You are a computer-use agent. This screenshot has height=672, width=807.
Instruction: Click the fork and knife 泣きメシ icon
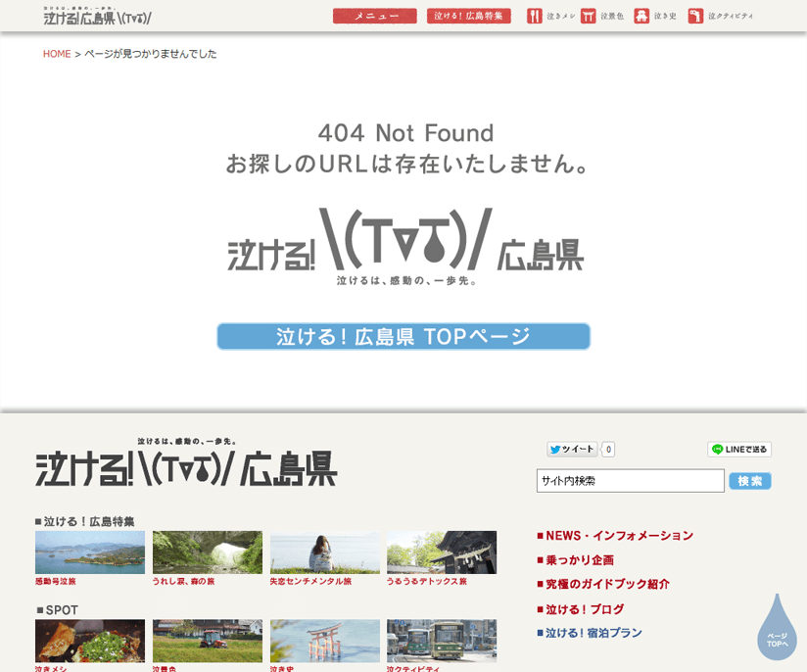[x=534, y=16]
